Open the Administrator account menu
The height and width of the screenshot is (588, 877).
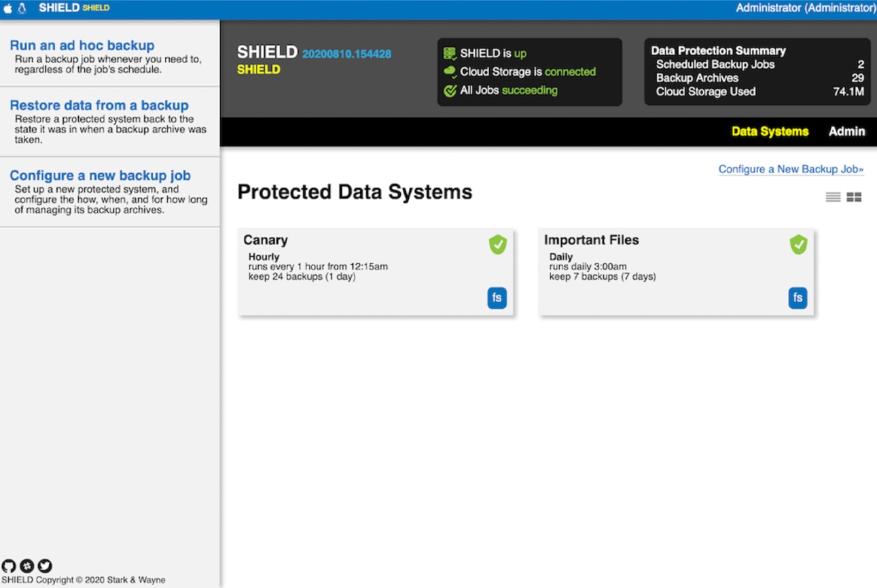coord(806,8)
